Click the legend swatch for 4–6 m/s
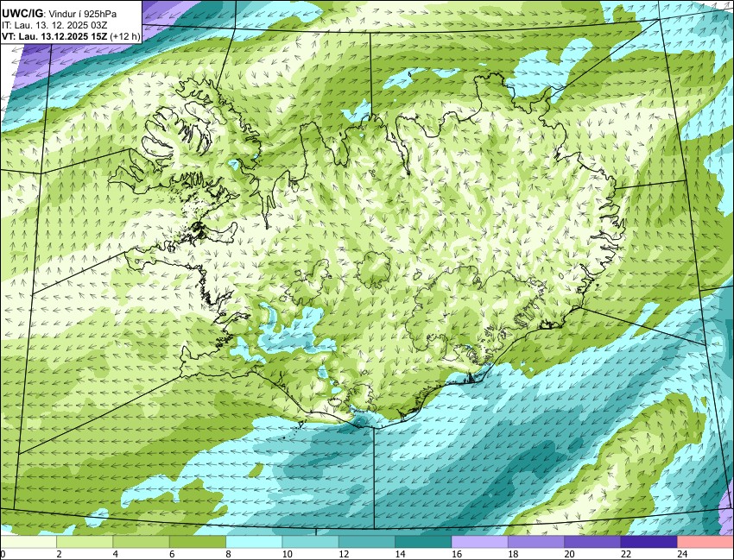734x560 pixels. coord(141,542)
